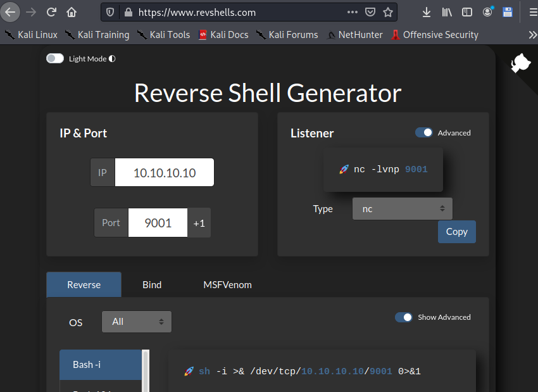Open the Kali Tools bookmark
The height and width of the screenshot is (392, 538).
[x=163, y=35]
